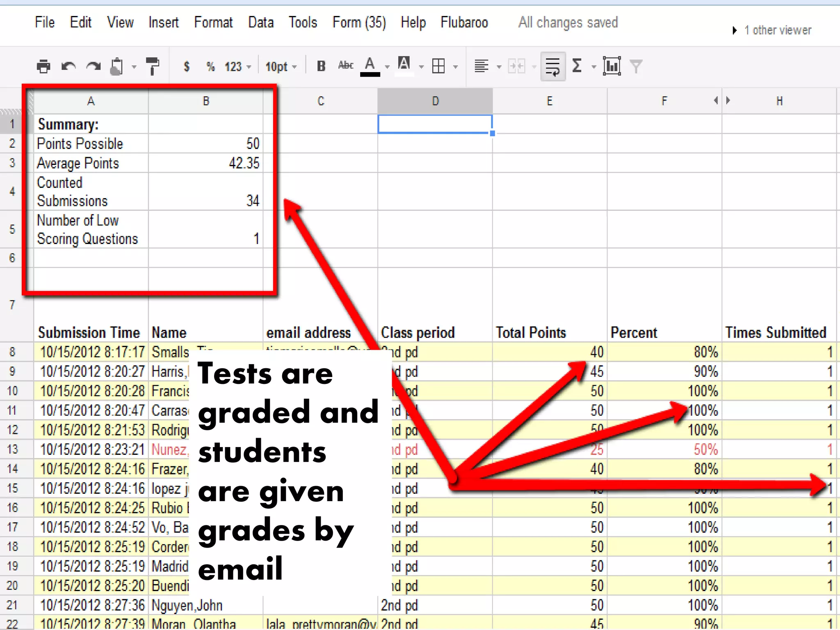The height and width of the screenshot is (630, 840).
Task: Open the merge dropdown arrow
Action: 534,67
